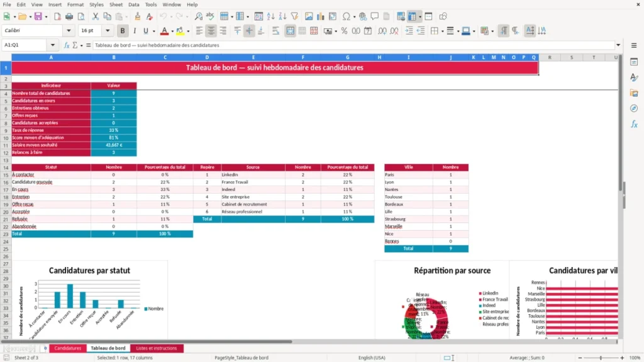
Task: Insert an image via toolbar icon
Action: (309, 16)
